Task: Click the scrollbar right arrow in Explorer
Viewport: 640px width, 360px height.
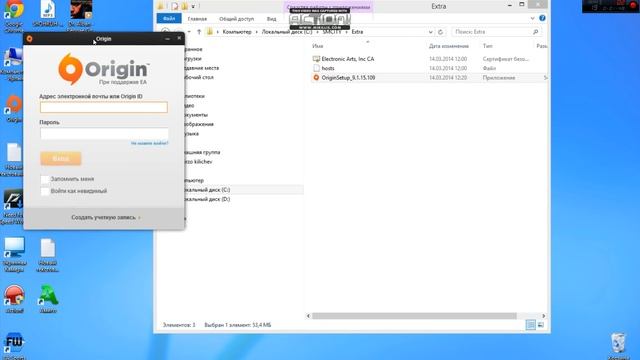Action: coord(543,316)
